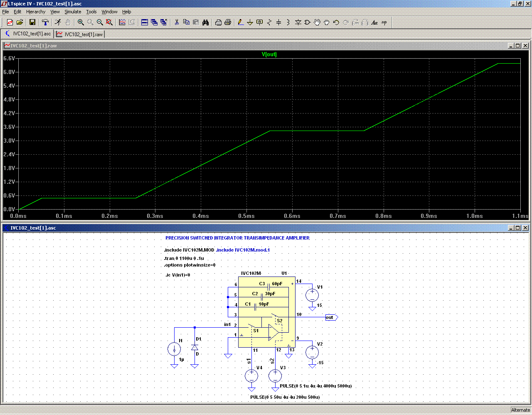Viewport: 532px width, 415px height.
Task: Select the Cut scissors tool
Action: (x=177, y=22)
